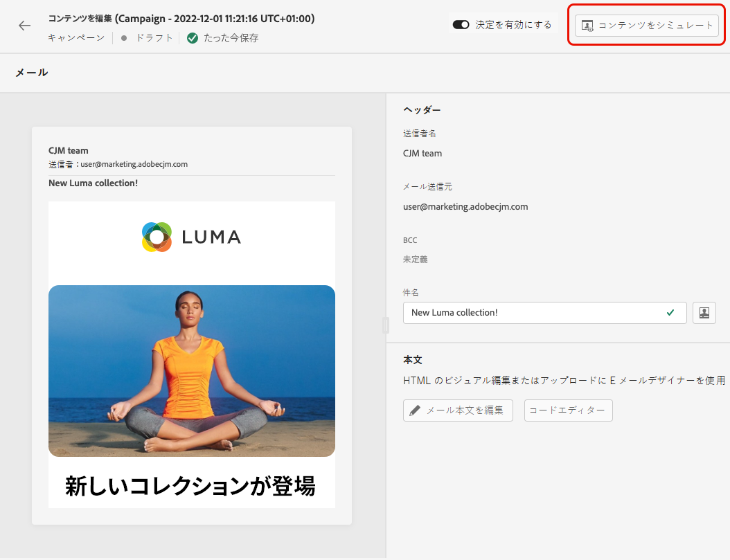Open コンテンツをシミュレート button
Screen dimensions: 730x560
point(647,25)
